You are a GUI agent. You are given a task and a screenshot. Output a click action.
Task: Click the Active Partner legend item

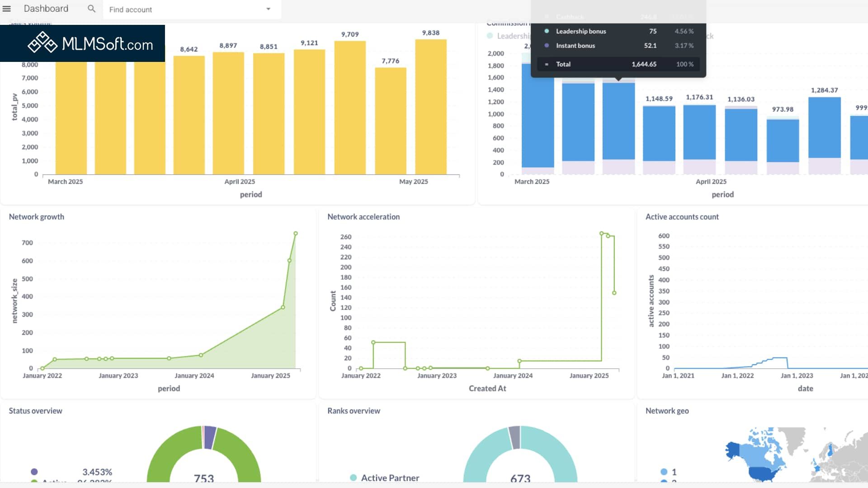pos(385,478)
